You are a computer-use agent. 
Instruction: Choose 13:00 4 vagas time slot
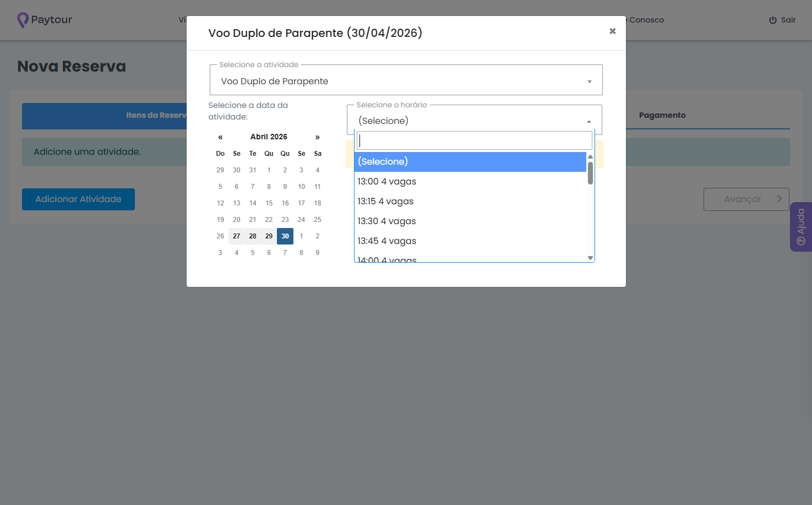coord(470,182)
